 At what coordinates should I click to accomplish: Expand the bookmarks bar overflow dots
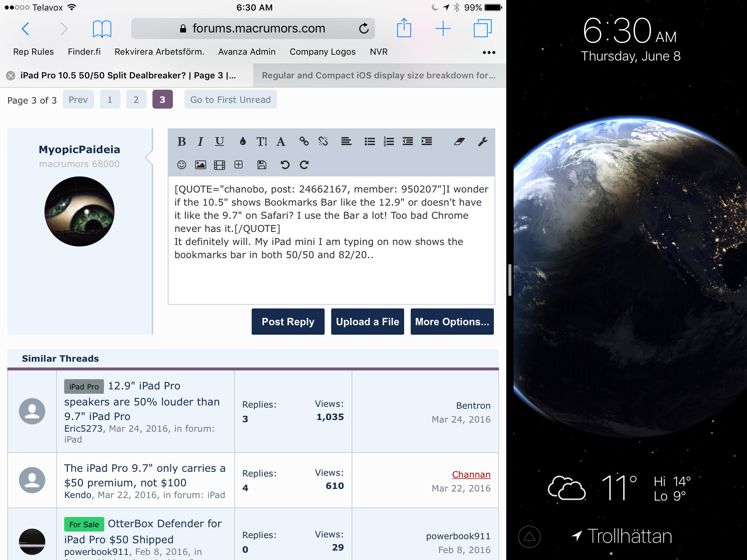(x=489, y=52)
